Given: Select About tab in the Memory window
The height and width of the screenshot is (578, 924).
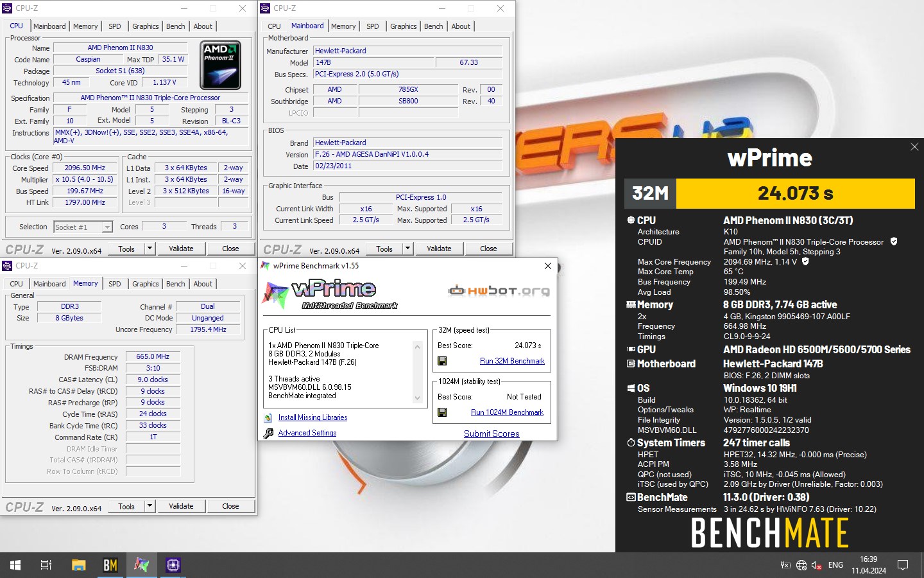Looking at the screenshot, I should point(203,284).
